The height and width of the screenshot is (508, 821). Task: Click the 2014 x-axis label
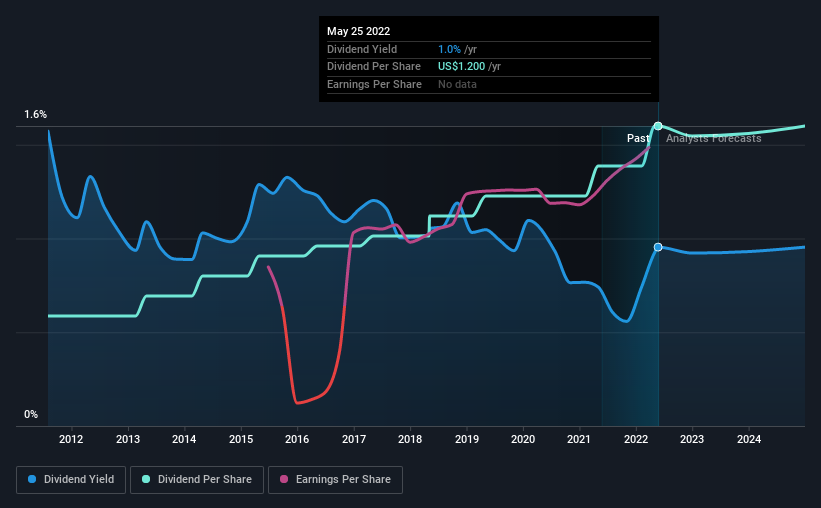184,439
